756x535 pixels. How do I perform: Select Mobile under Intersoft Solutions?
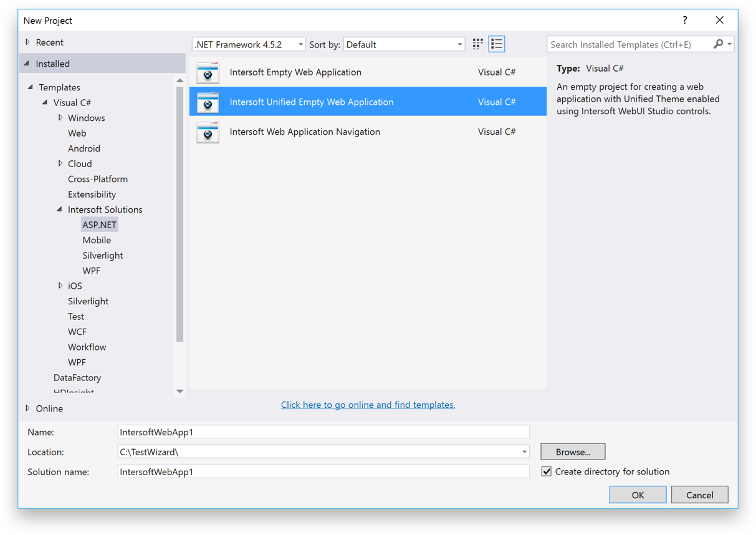click(97, 240)
